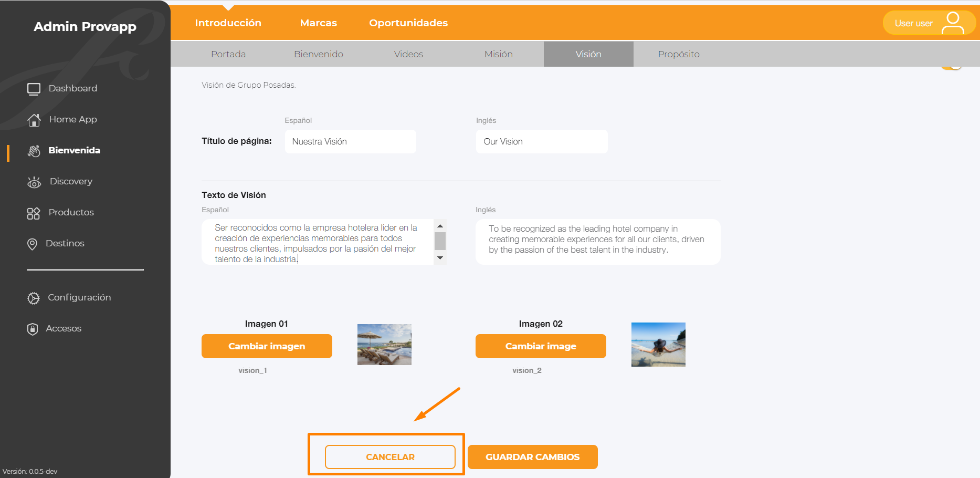Click the Spanish textarea scrollbar thumb
980x478 pixels.
440,241
